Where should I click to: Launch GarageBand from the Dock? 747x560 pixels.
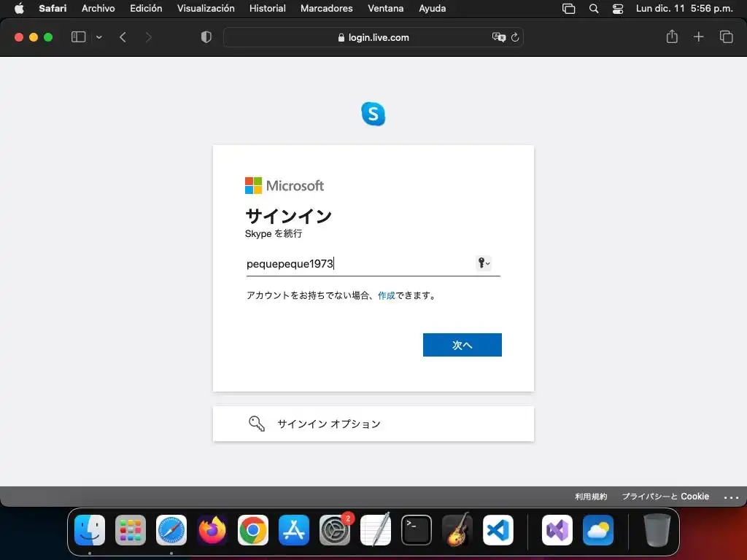click(457, 530)
